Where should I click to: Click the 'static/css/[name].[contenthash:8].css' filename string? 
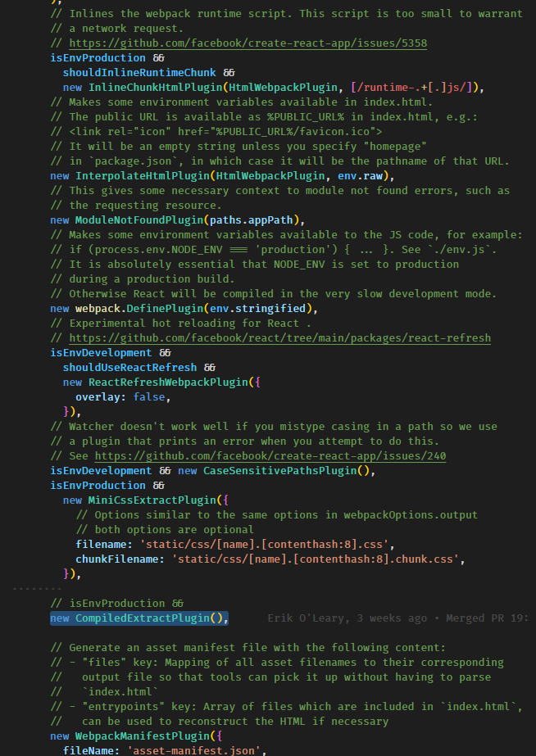[264, 545]
